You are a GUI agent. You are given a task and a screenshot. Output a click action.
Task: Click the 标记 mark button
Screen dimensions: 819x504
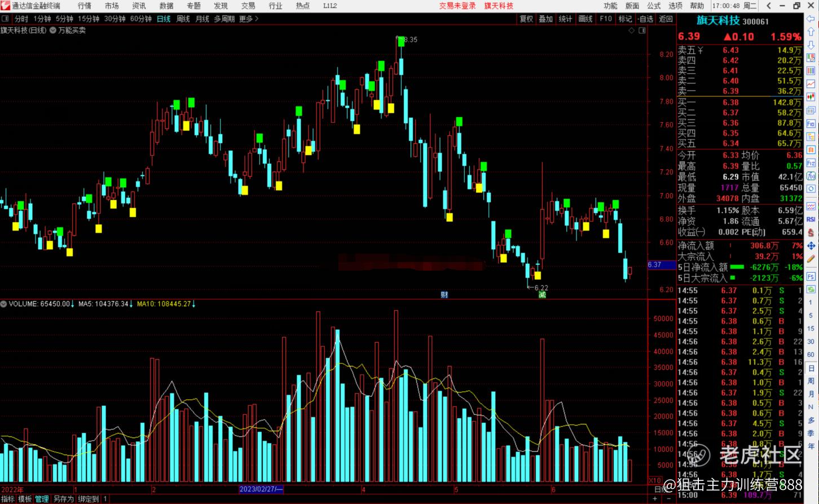tap(625, 19)
